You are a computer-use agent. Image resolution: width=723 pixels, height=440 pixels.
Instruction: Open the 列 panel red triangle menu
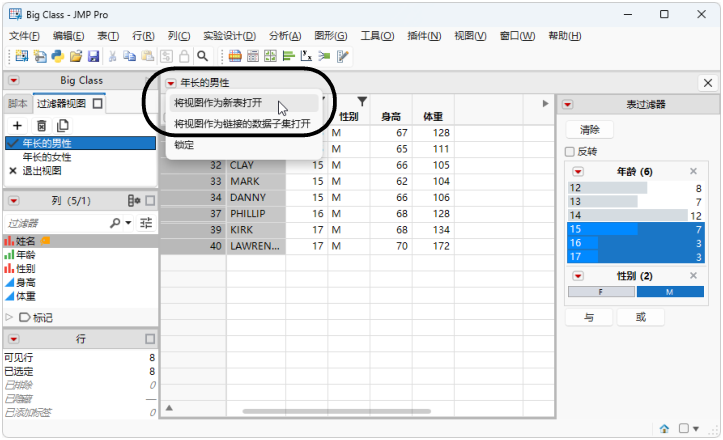coord(14,201)
